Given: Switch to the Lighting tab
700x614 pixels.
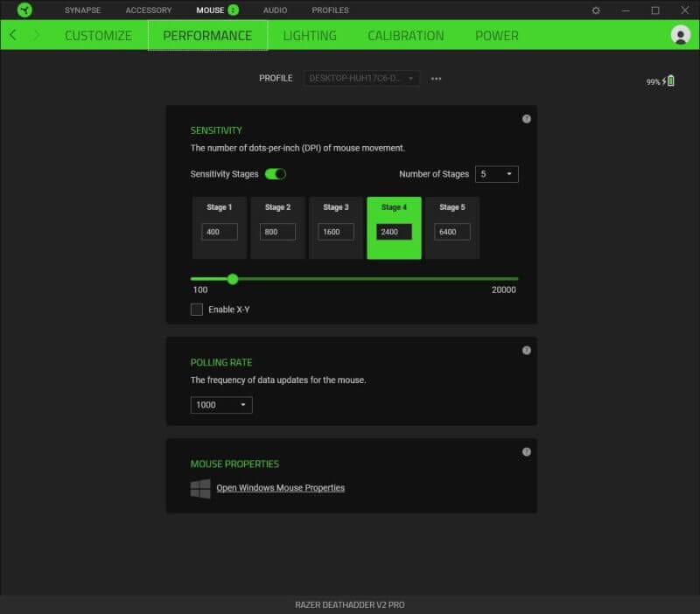Looking at the screenshot, I should pos(310,36).
